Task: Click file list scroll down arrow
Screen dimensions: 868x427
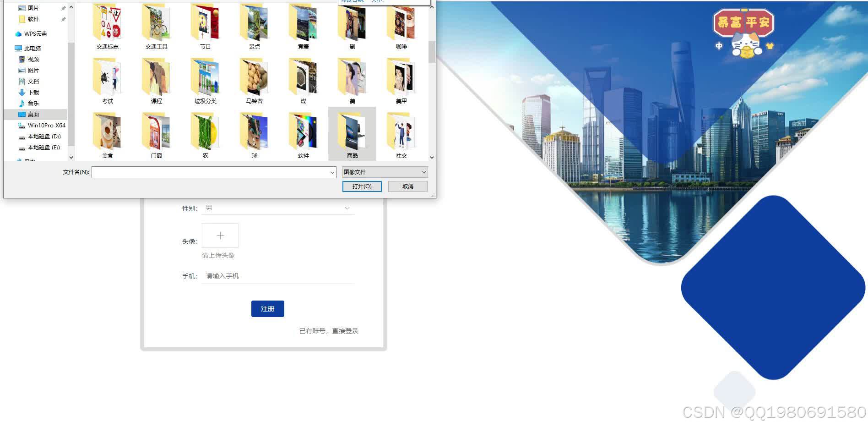Action: 432,157
